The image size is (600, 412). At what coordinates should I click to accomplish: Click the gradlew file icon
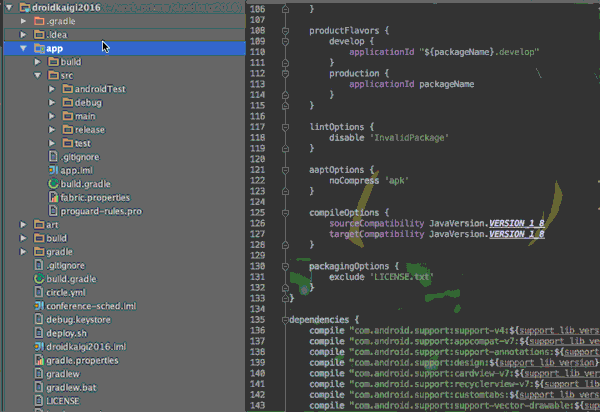39,374
